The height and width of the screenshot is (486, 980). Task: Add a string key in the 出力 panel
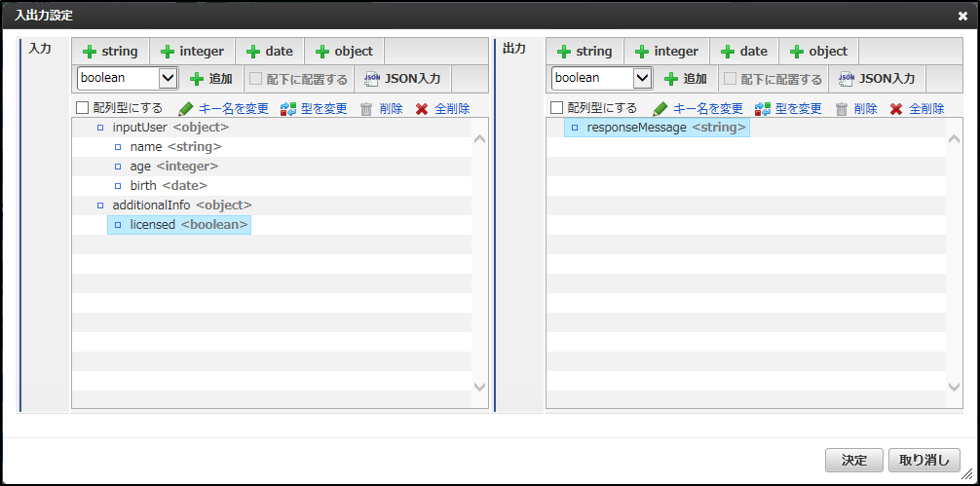click(584, 52)
